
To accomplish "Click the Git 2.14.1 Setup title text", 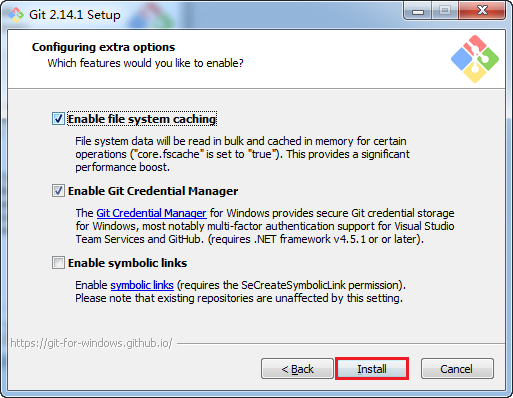I will (x=75, y=15).
